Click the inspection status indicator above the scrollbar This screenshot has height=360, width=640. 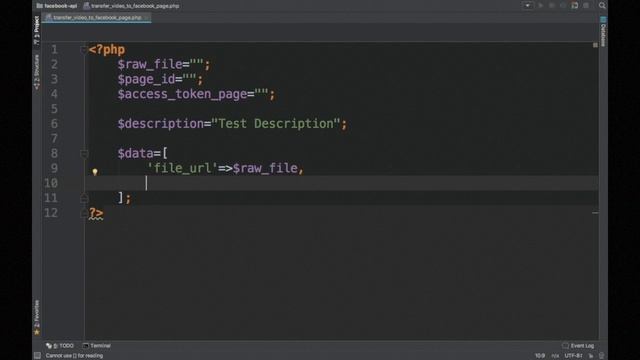click(595, 45)
